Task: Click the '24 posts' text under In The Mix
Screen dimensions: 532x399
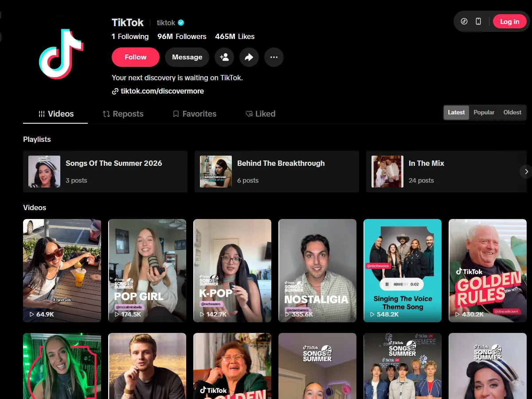Action: [x=421, y=180]
